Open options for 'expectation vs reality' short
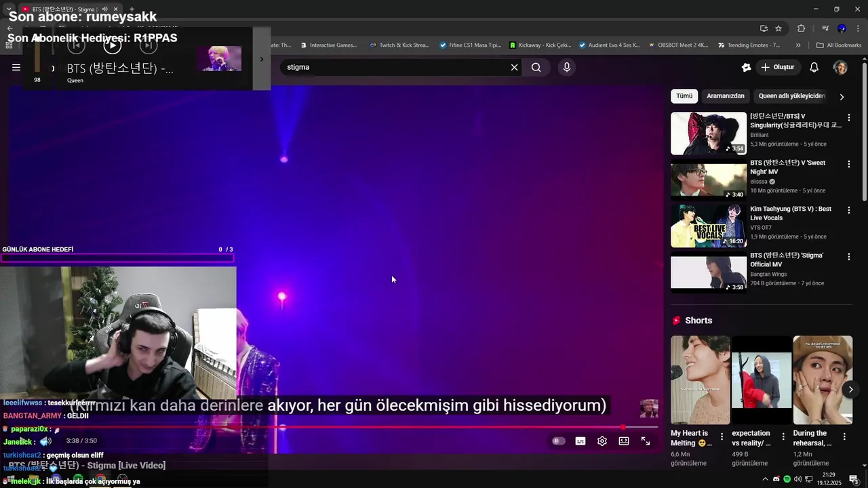This screenshot has height=488, width=868. click(783, 436)
